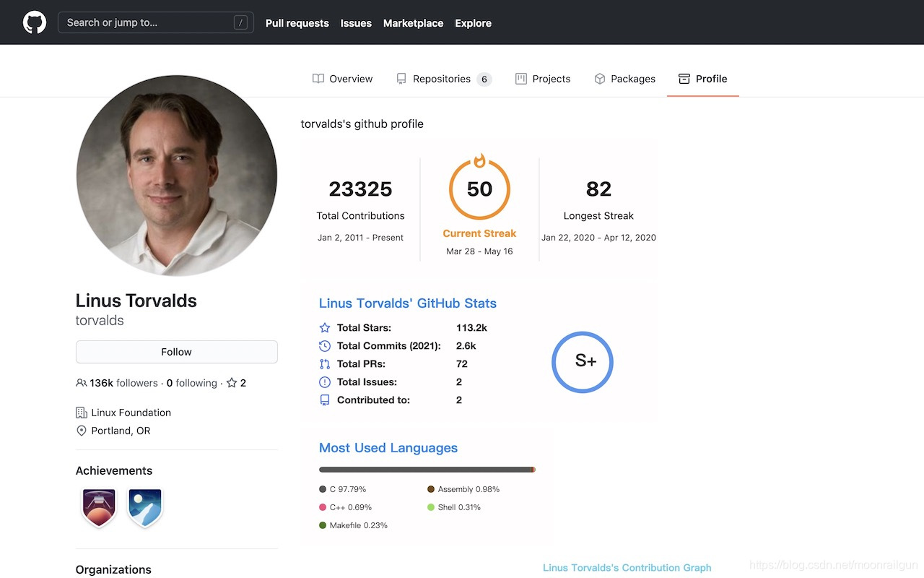
Task: Click the C++ 0.69% pink color dot
Action: [x=323, y=507]
